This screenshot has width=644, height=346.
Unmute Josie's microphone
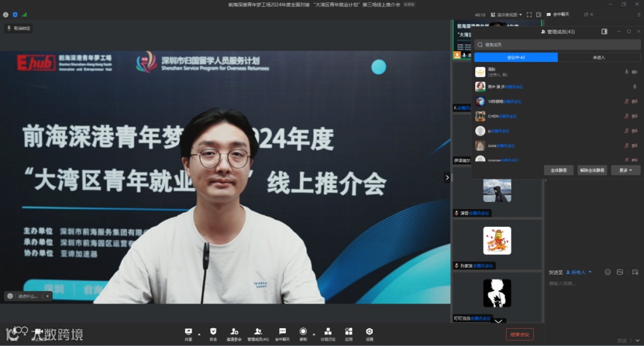click(626, 145)
